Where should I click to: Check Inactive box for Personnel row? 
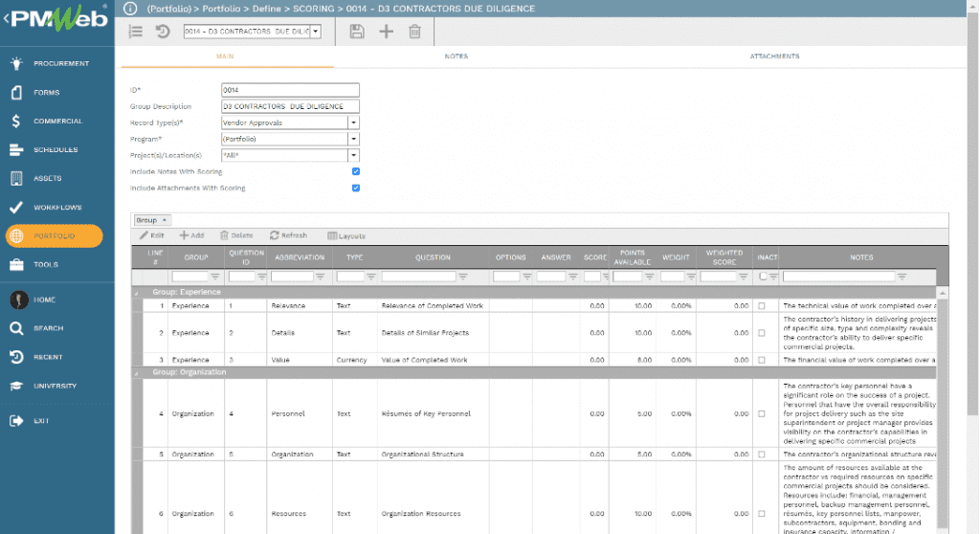pyautogui.click(x=761, y=413)
